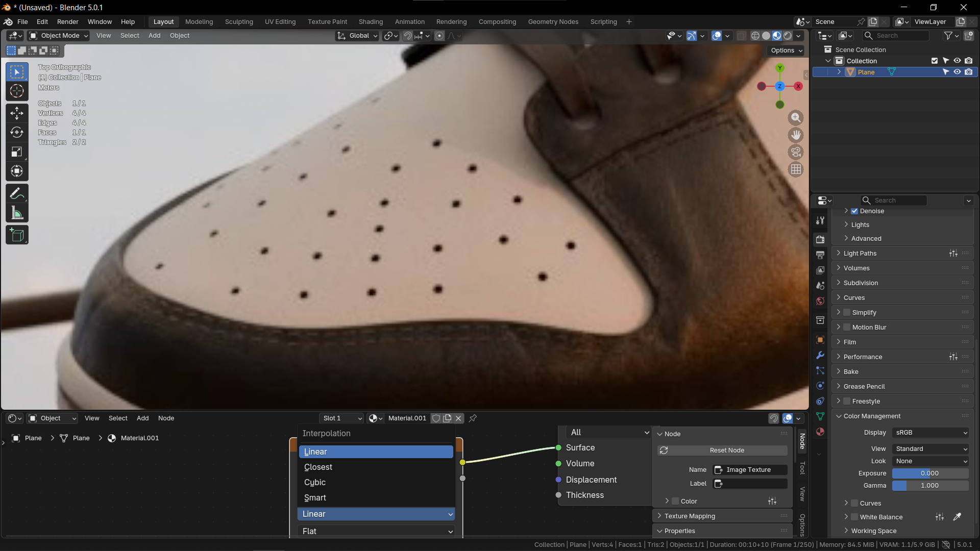Adjust the Exposure slider

(x=930, y=473)
